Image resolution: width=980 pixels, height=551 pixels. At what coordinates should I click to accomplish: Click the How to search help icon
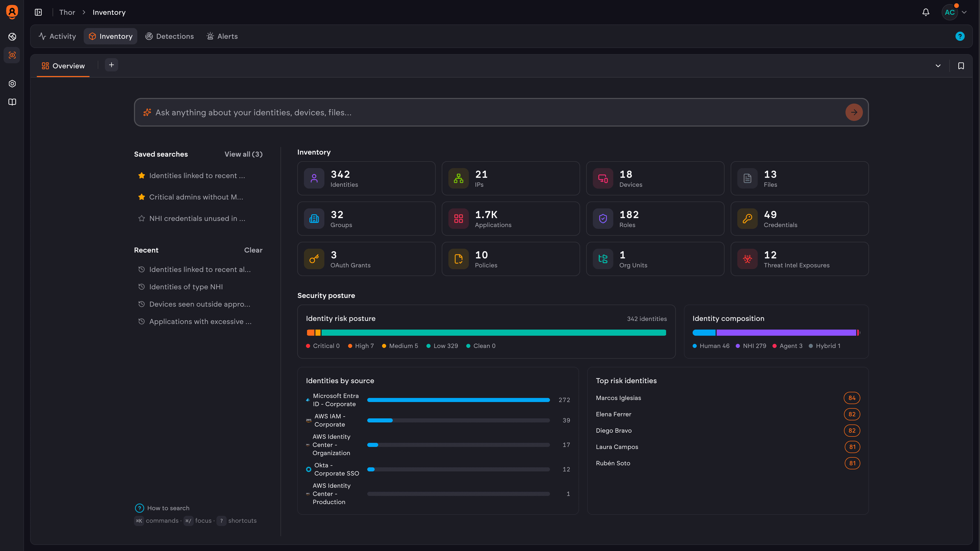pos(139,508)
